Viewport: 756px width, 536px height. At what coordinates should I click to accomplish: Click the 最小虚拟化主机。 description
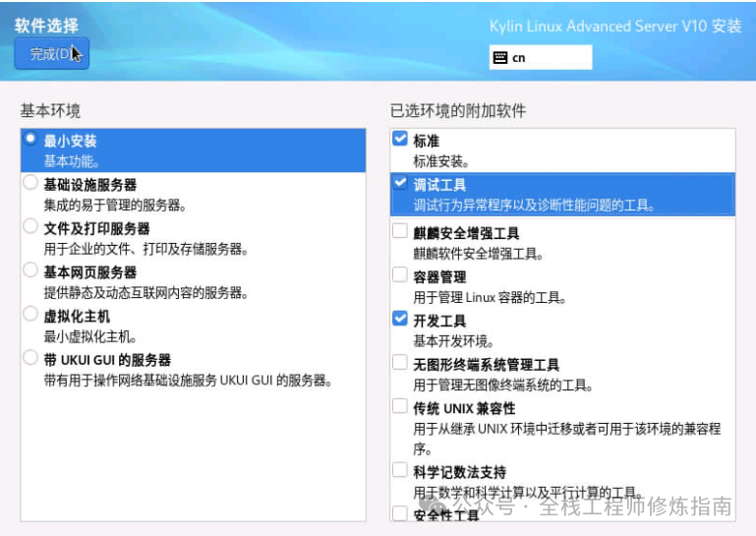[90, 336]
